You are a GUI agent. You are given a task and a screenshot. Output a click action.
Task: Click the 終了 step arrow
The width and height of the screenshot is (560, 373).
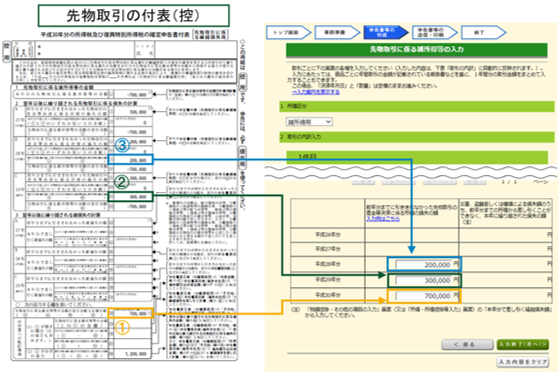(483, 33)
